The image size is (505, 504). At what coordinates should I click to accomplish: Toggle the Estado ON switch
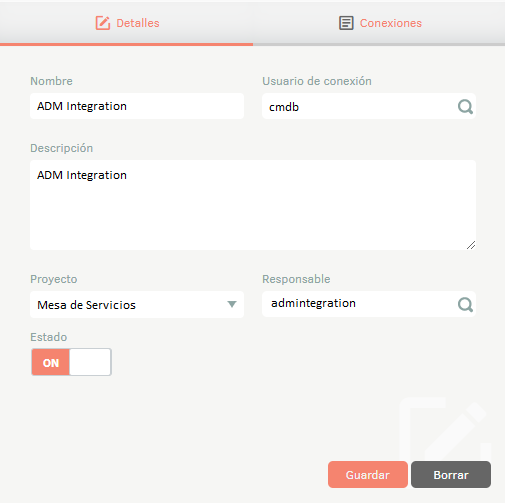71,362
